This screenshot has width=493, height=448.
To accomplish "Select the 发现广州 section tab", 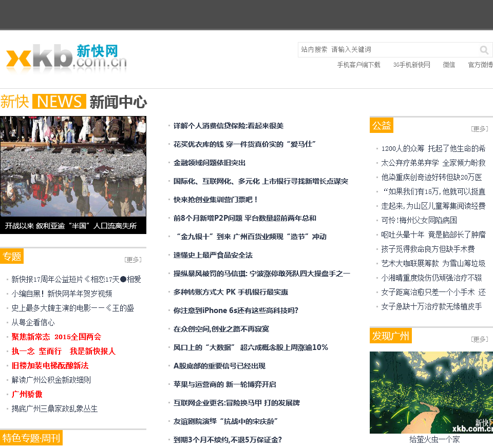I will click(390, 336).
